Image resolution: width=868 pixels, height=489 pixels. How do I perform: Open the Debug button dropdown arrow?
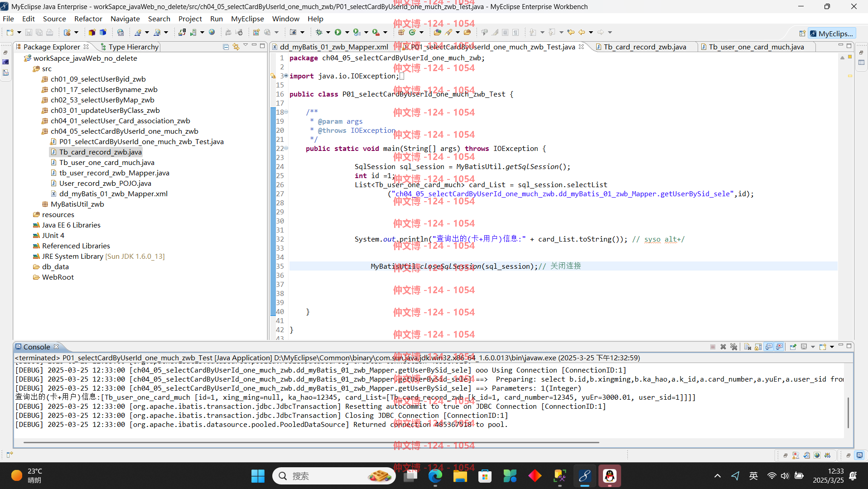(x=328, y=32)
